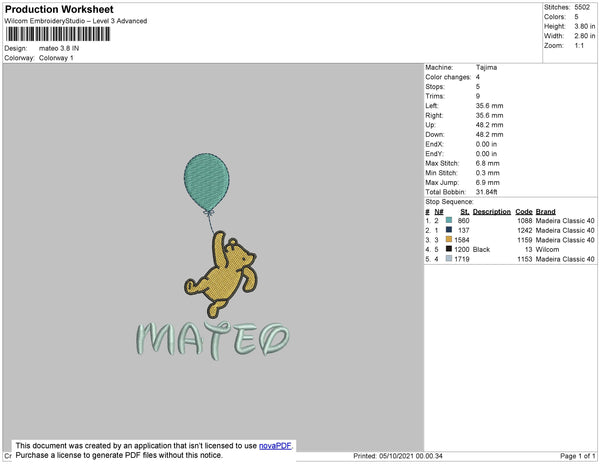Click the embroidered MATEO lettering
This screenshot has height=464, width=600.
[x=213, y=340]
